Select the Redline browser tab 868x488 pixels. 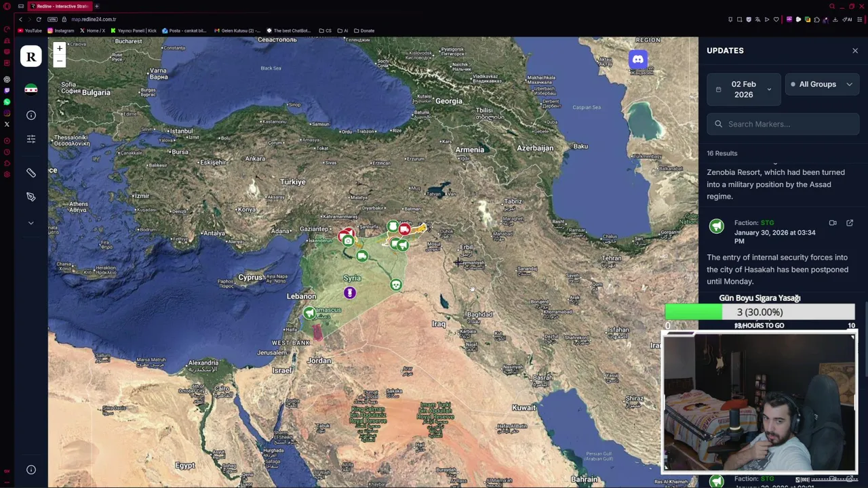pyautogui.click(x=60, y=6)
